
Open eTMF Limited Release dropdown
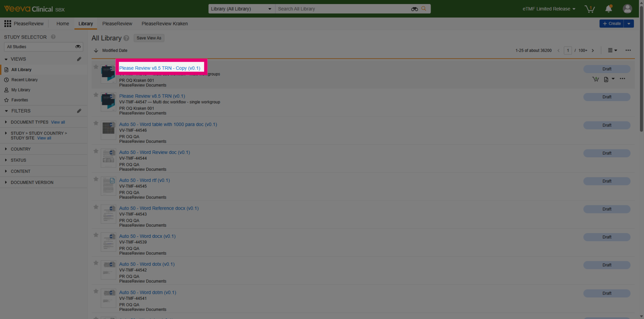pos(549,9)
